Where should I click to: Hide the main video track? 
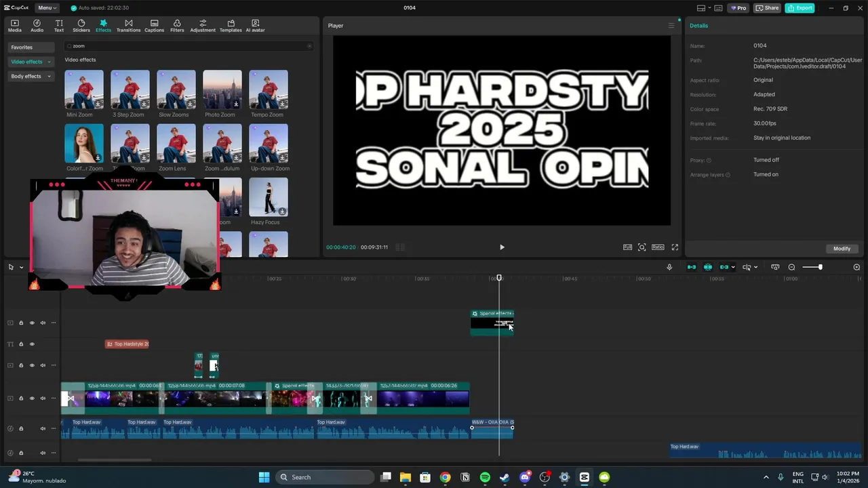[x=32, y=398]
